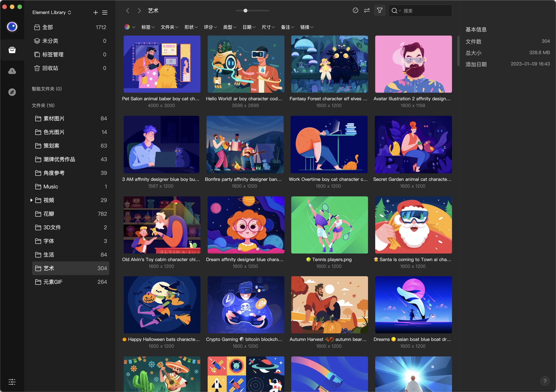
Task: Select the Crypto Gaming thumbnail
Action: [x=246, y=305]
